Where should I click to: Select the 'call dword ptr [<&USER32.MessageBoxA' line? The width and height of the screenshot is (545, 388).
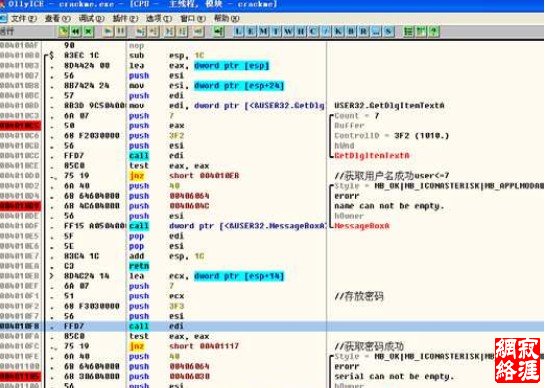(228, 226)
